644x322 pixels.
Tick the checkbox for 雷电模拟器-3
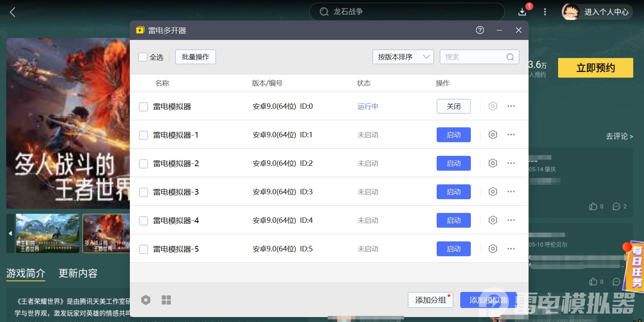point(144,192)
